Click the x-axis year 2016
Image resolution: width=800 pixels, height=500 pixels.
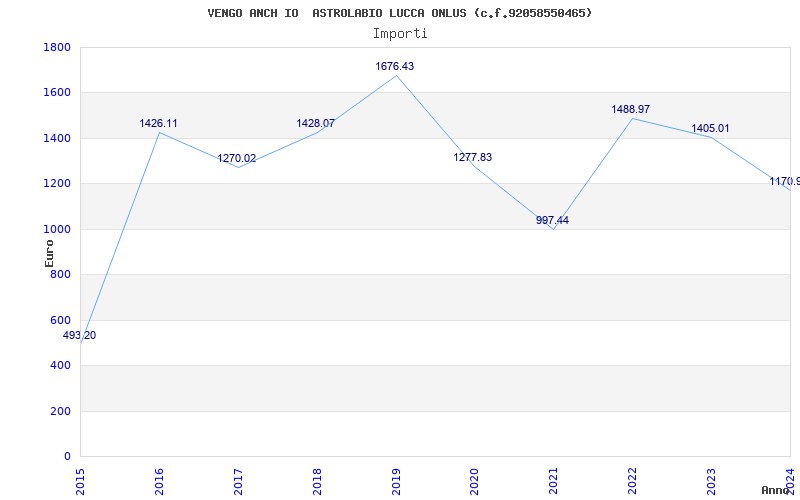pyautogui.click(x=159, y=482)
